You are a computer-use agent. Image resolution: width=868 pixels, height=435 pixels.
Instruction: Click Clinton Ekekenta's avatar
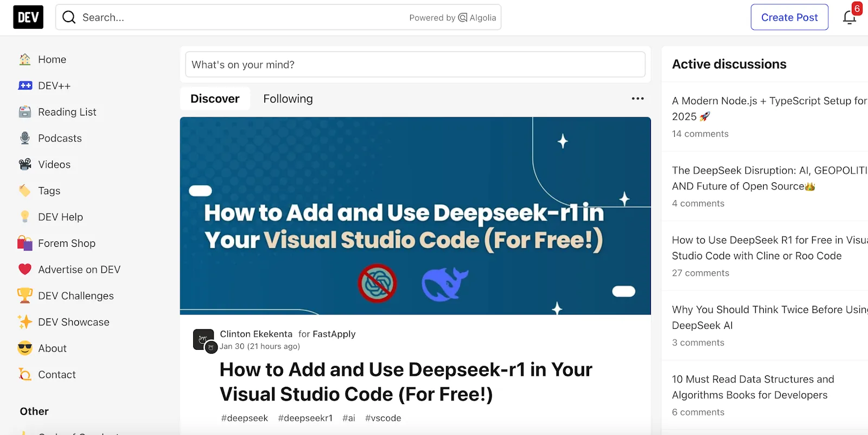[204, 340]
